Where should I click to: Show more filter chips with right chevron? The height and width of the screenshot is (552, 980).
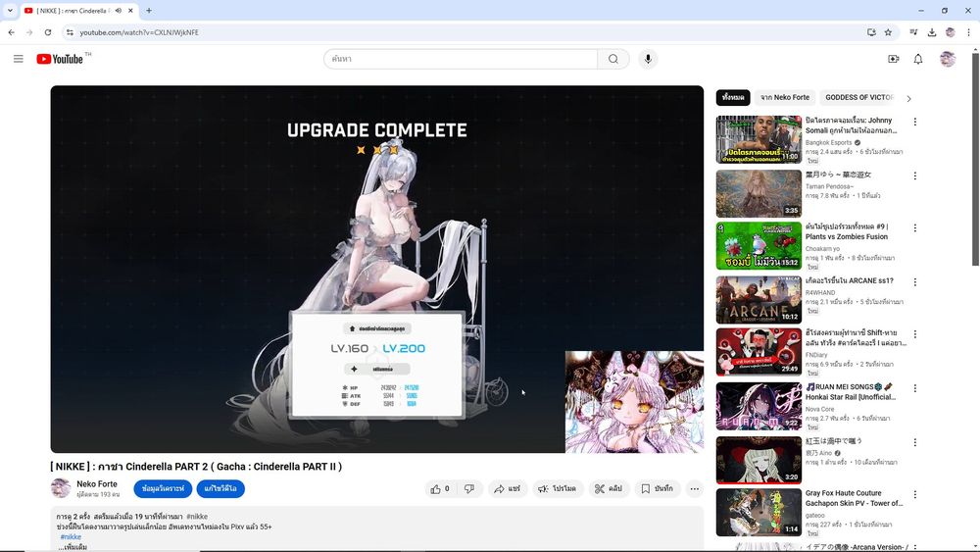908,98
